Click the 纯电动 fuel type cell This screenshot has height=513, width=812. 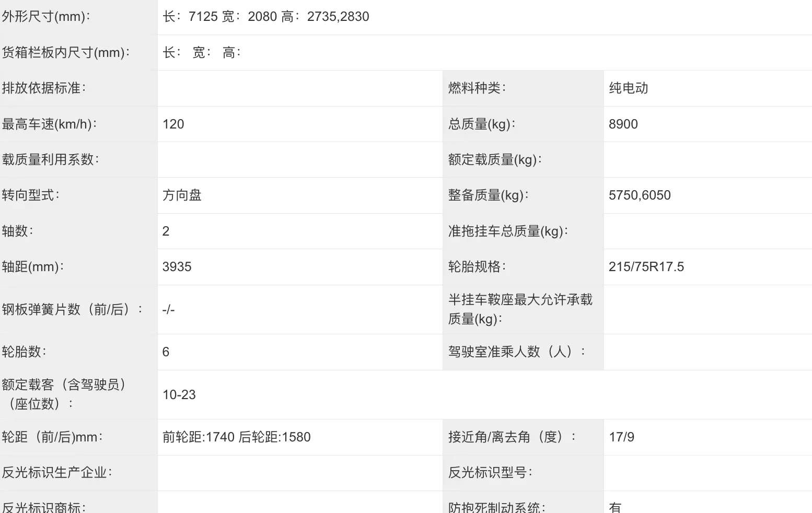click(628, 88)
